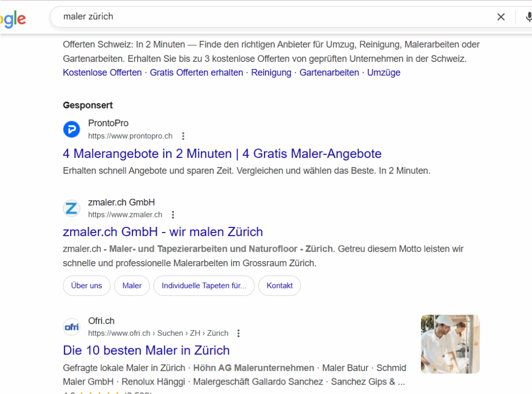The width and height of the screenshot is (532, 394).
Task: Open the Google logo homepage link
Action: 13,19
